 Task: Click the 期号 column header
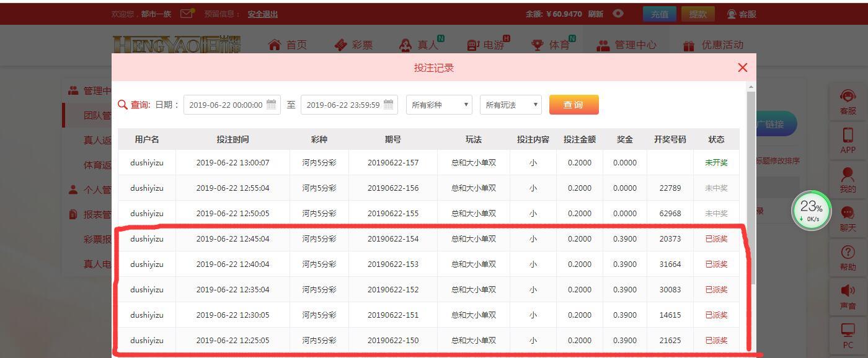[x=393, y=139]
